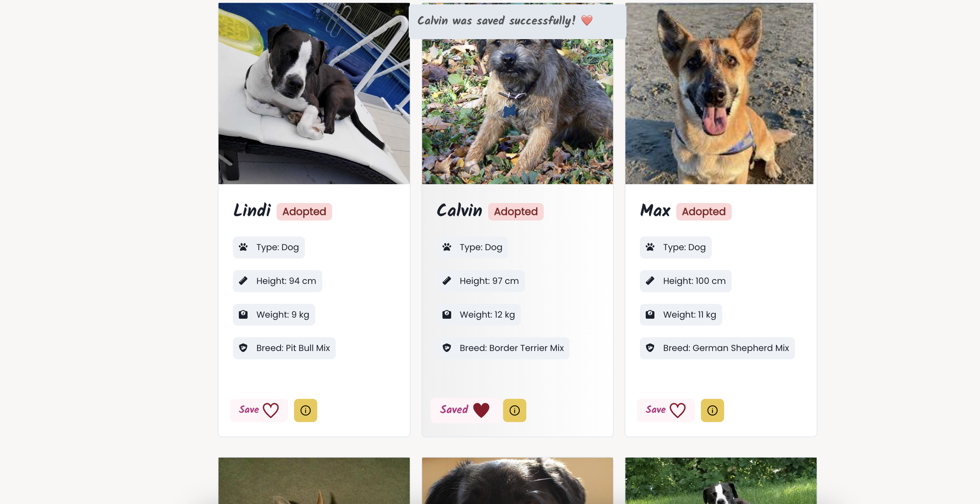
Task: Click the Adopted badge next to Calvin
Action: [x=515, y=212]
